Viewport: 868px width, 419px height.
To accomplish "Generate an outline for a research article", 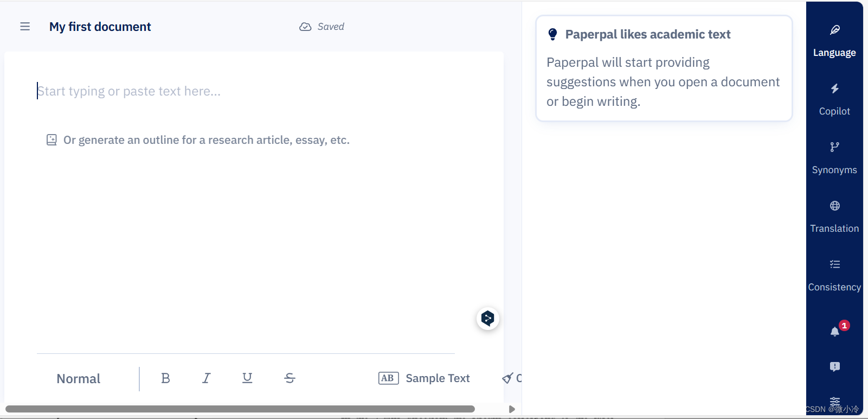I will click(207, 140).
